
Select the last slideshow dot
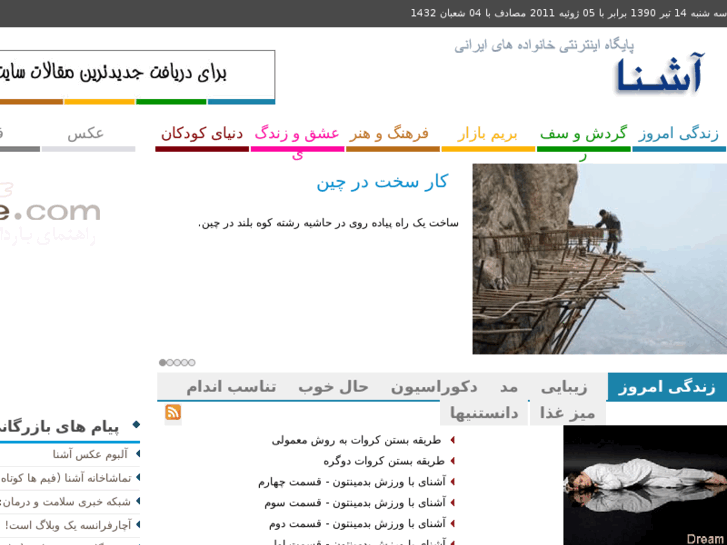click(191, 363)
